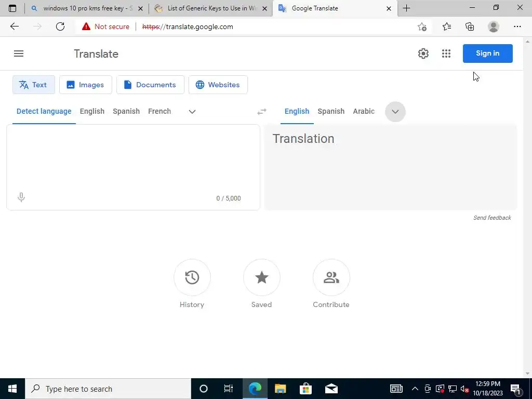
Task: Open Translate settings gear
Action: pos(423,54)
